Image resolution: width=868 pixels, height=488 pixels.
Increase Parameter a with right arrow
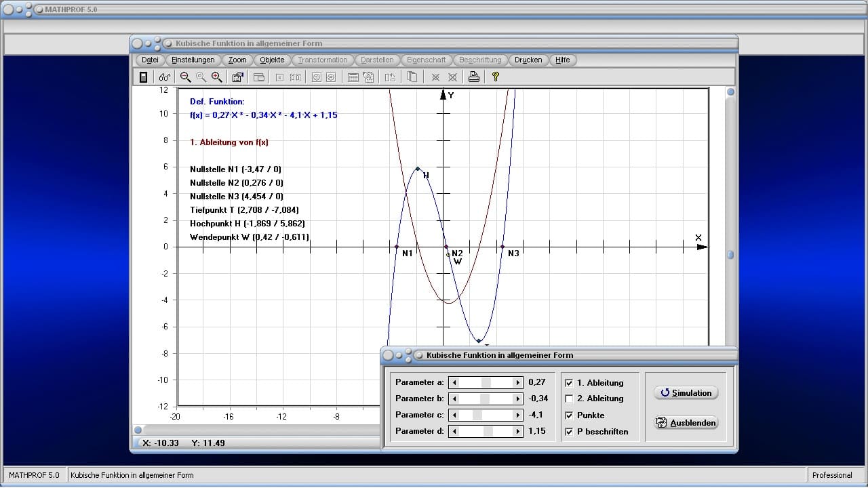coord(518,382)
